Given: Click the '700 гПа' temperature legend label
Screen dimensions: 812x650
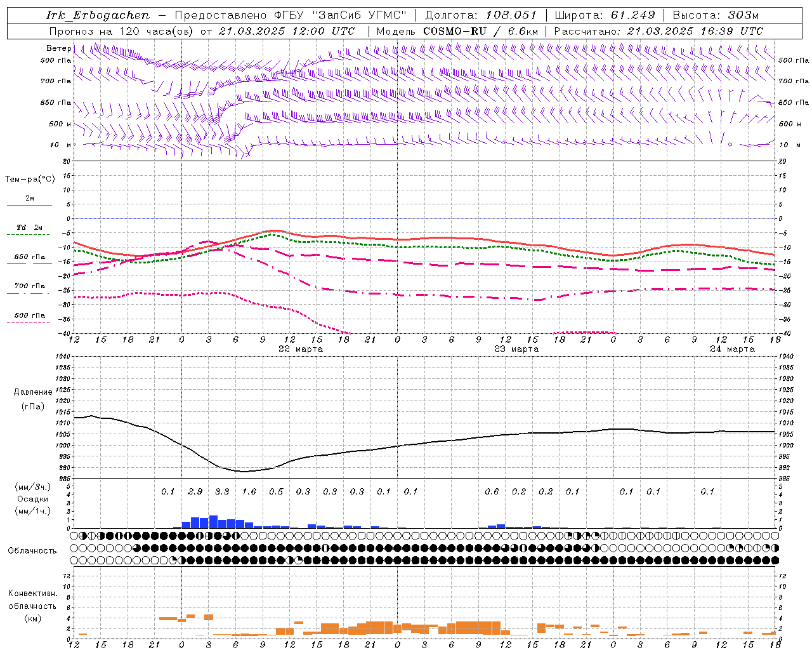Looking at the screenshot, I should tap(30, 286).
